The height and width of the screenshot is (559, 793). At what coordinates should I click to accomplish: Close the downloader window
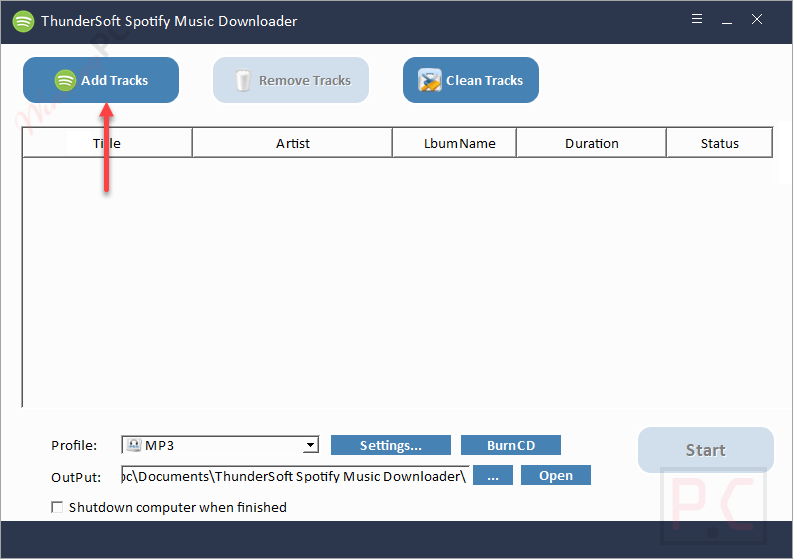coord(757,19)
